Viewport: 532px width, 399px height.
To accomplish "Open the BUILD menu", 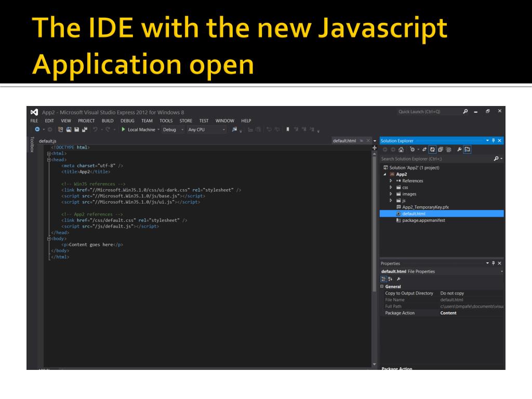I will [x=108, y=121].
